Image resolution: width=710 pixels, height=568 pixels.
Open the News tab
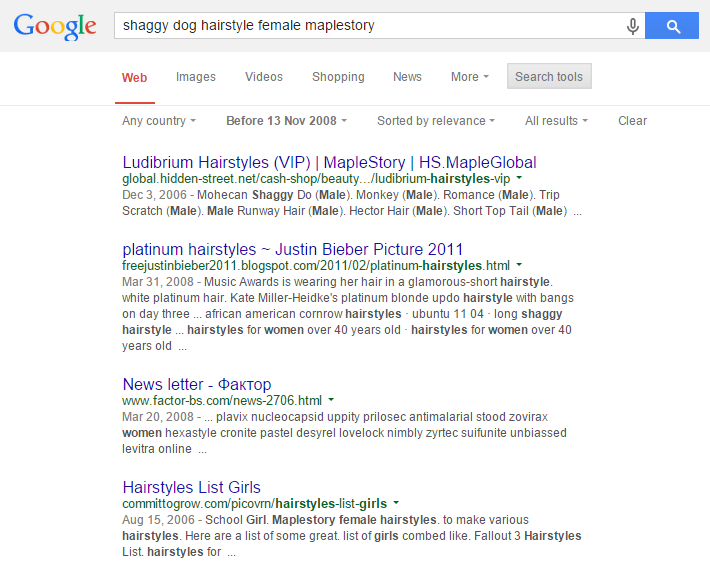pos(407,77)
